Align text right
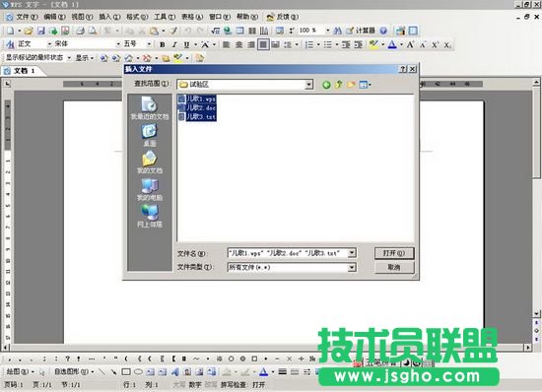This screenshot has width=542, height=392. (251, 44)
